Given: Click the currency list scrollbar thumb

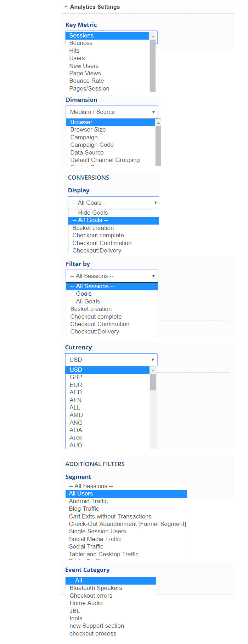Looking at the screenshot, I should point(153,382).
